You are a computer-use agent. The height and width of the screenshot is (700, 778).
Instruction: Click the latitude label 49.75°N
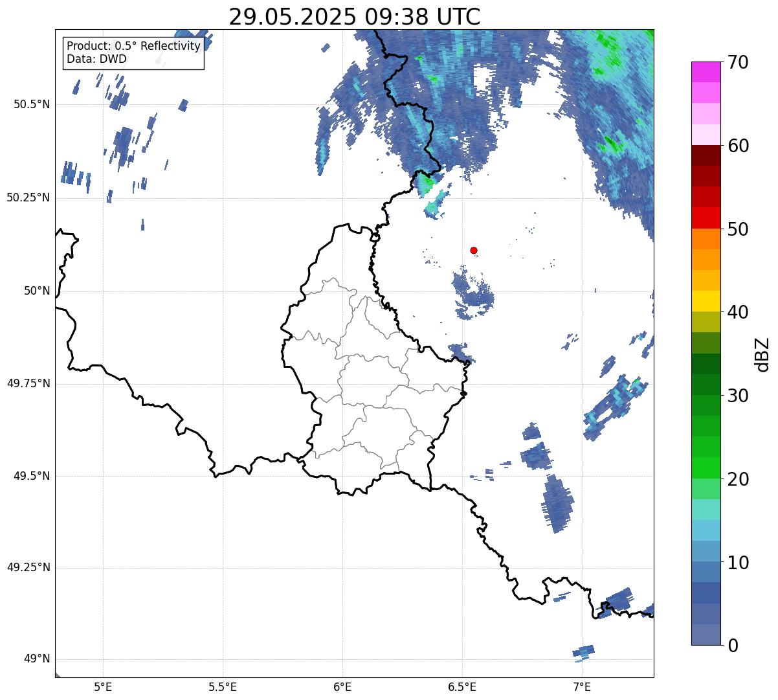tap(28, 383)
